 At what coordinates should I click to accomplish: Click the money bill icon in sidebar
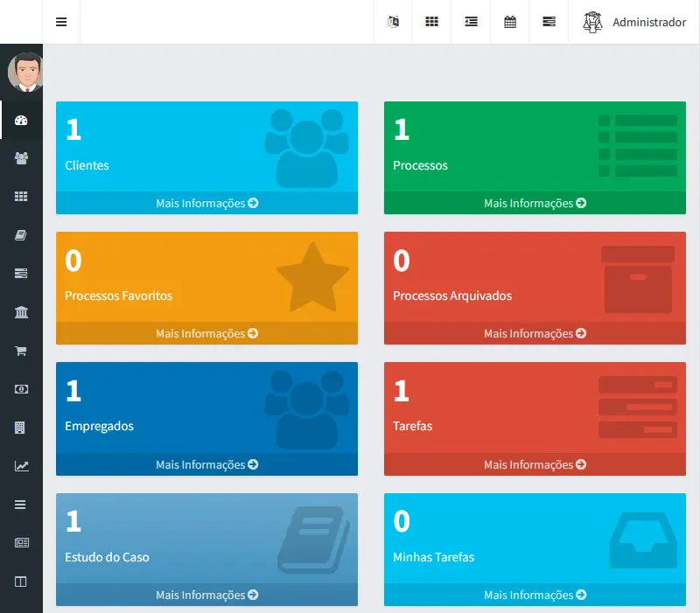point(21,389)
